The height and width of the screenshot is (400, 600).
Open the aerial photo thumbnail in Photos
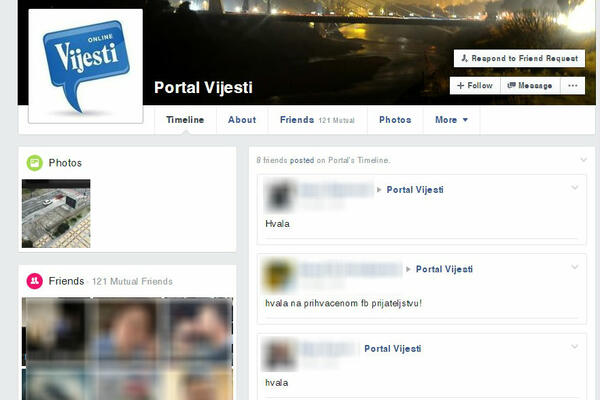[x=56, y=214]
